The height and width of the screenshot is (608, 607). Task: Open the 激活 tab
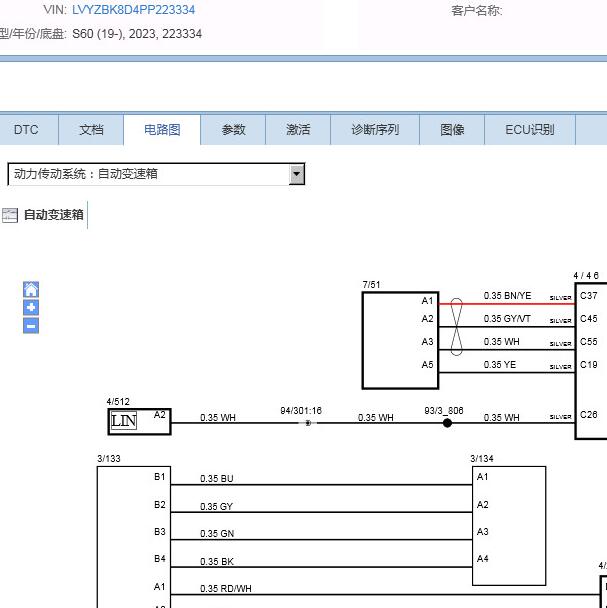(298, 130)
